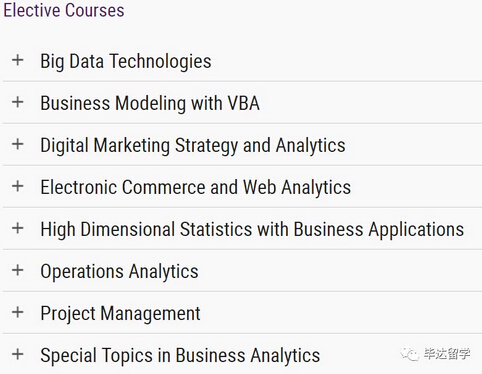The width and height of the screenshot is (482, 374).
Task: Expand Special Topics in Business Analytics title
Action: pos(180,356)
